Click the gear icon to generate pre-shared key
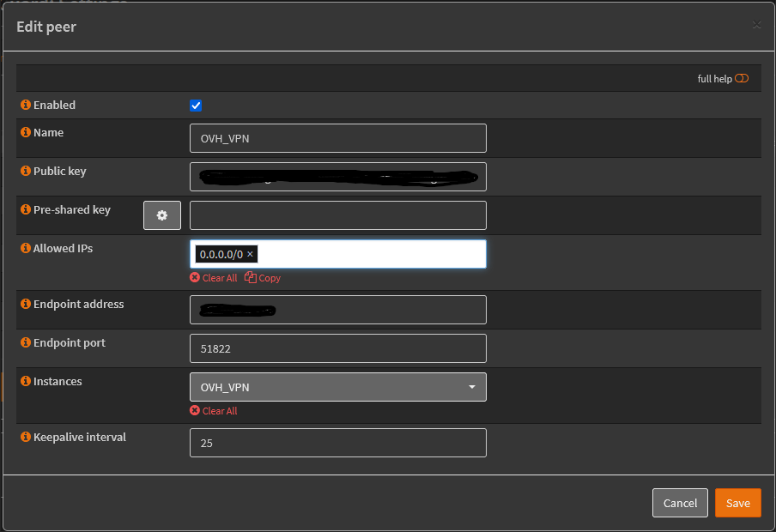 161,215
